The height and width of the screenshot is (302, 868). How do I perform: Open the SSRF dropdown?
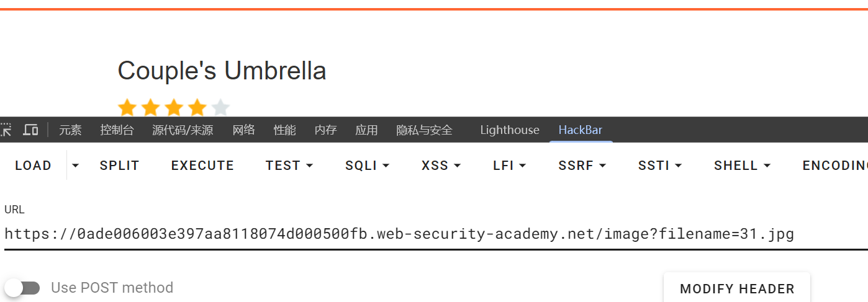(582, 166)
